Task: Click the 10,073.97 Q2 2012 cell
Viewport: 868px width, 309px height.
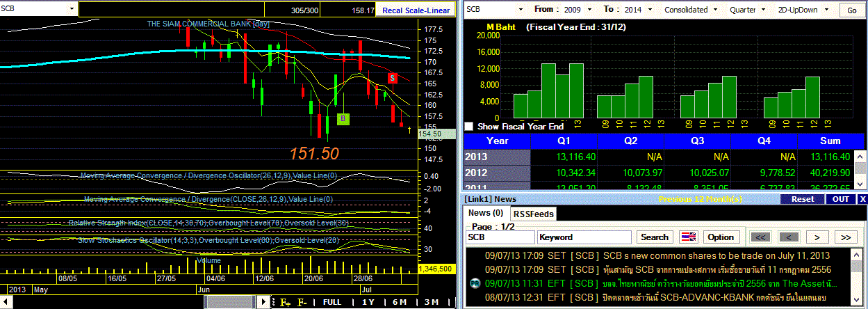Action: (632, 173)
